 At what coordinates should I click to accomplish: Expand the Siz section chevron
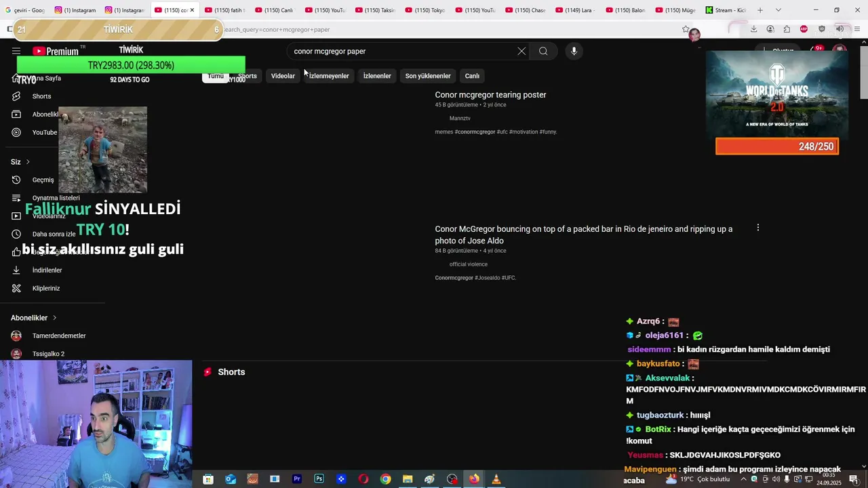(28, 162)
